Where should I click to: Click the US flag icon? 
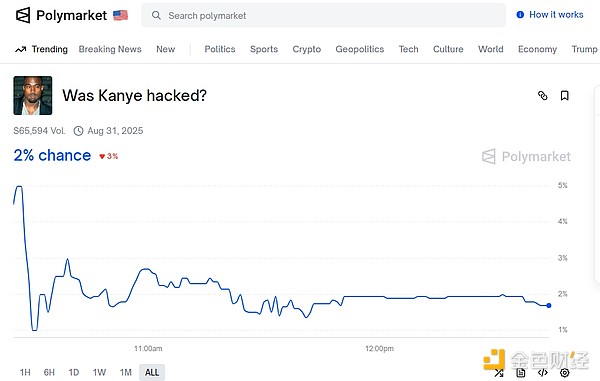(120, 15)
